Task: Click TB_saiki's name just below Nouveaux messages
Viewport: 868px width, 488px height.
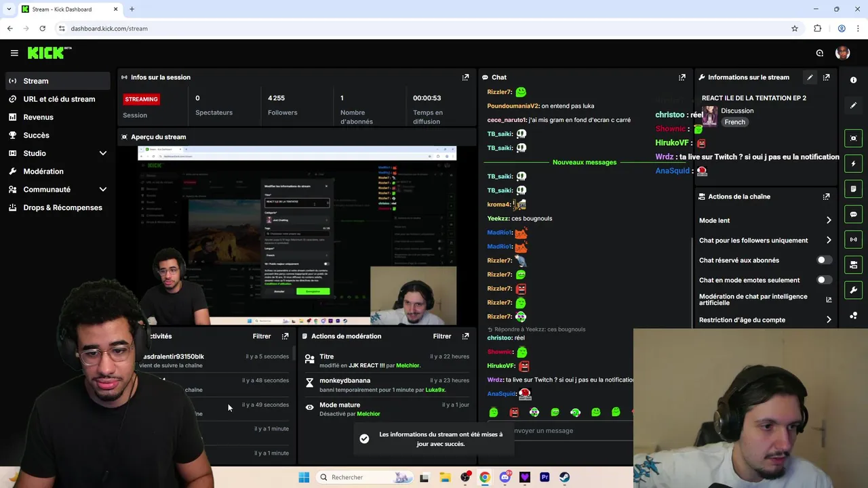Action: (500, 176)
